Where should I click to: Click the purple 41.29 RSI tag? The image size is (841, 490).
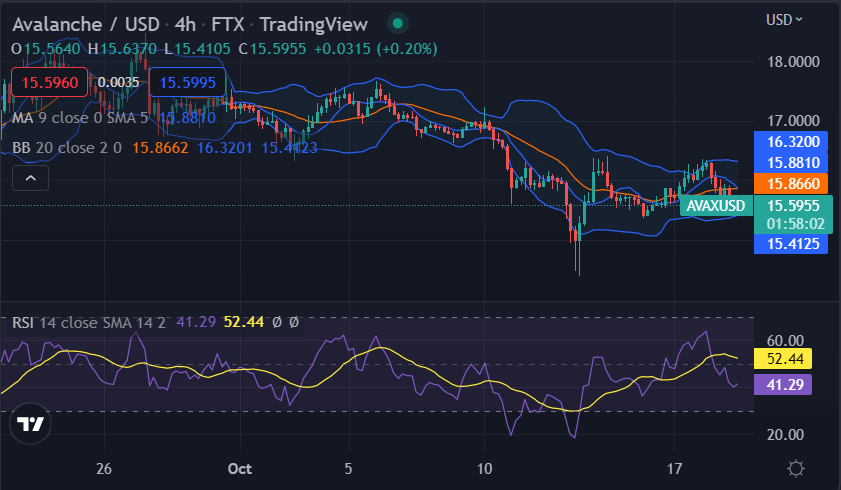pyautogui.click(x=783, y=384)
